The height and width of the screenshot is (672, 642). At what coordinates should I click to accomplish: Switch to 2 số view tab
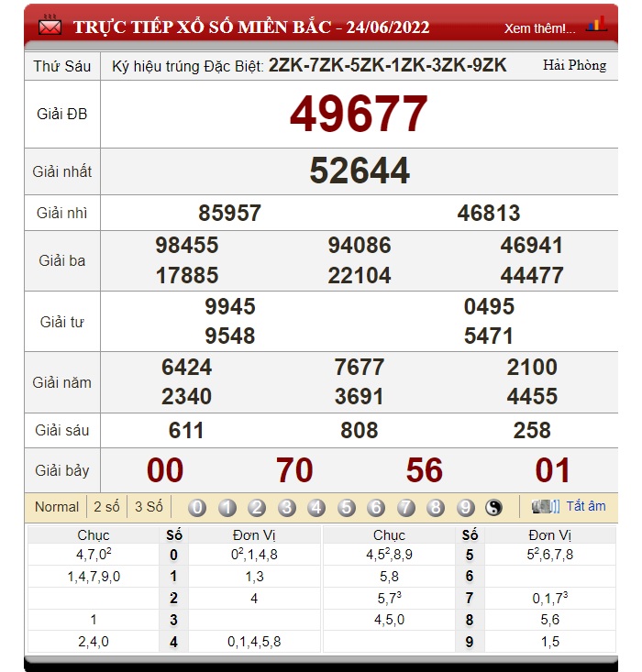pyautogui.click(x=106, y=507)
